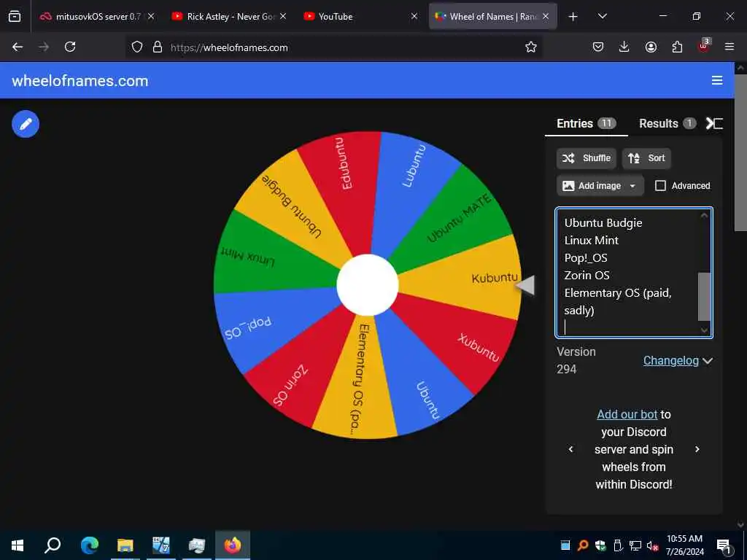
Task: Open the Action Center notifications icon
Action: (x=724, y=546)
